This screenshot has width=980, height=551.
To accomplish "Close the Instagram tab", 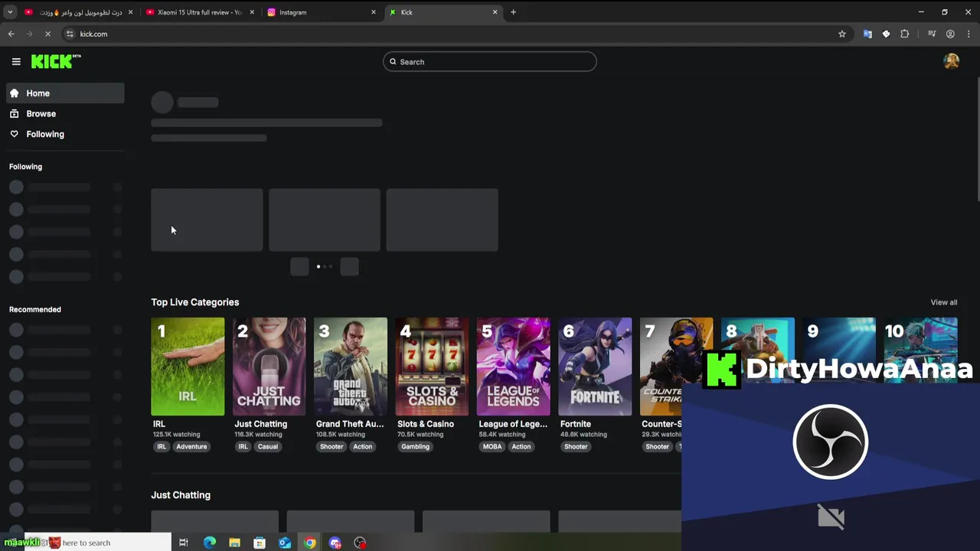I will click(374, 12).
